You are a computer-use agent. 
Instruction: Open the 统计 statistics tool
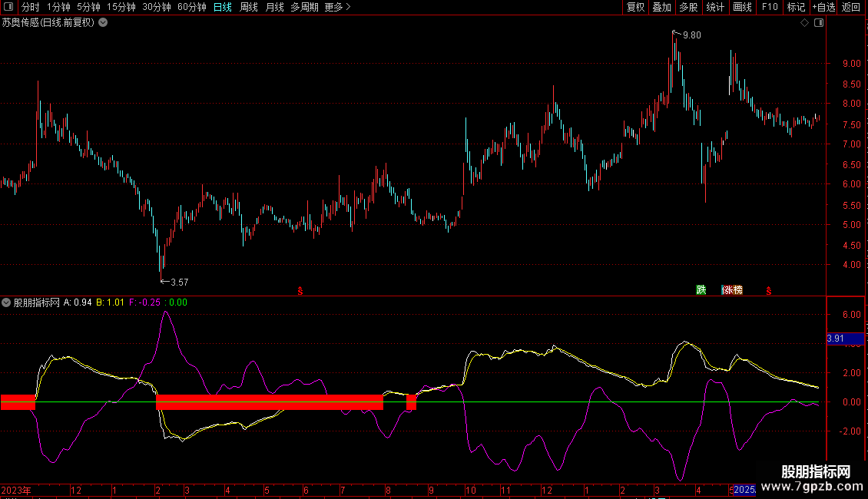715,7
